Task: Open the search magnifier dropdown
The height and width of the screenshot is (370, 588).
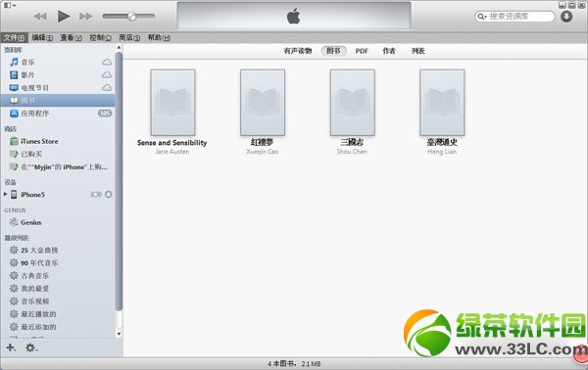Action: click(482, 17)
